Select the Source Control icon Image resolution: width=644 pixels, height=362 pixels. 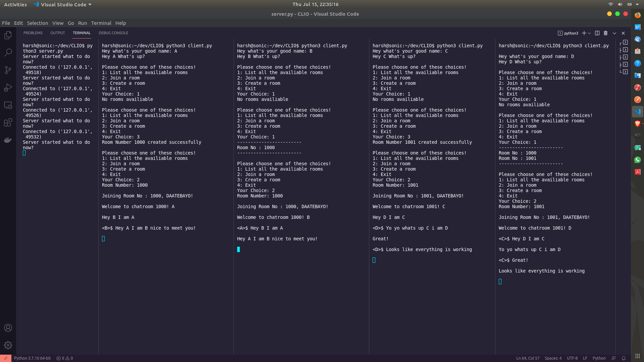coord(8,70)
